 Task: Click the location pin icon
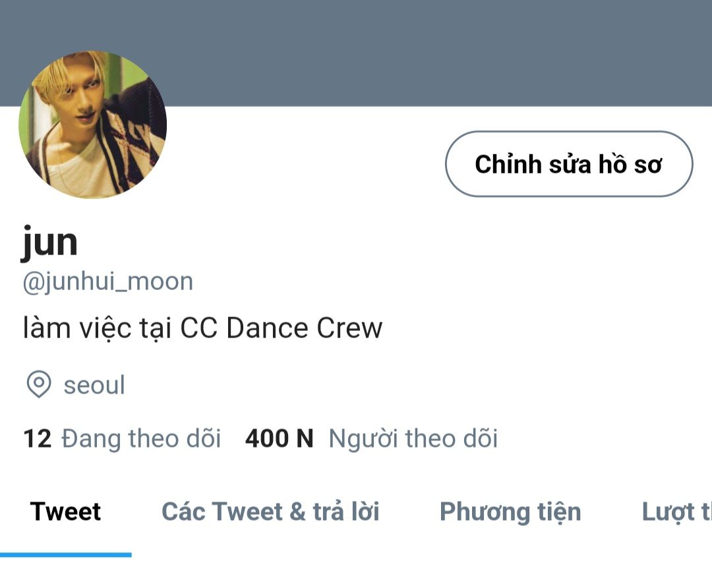39,384
